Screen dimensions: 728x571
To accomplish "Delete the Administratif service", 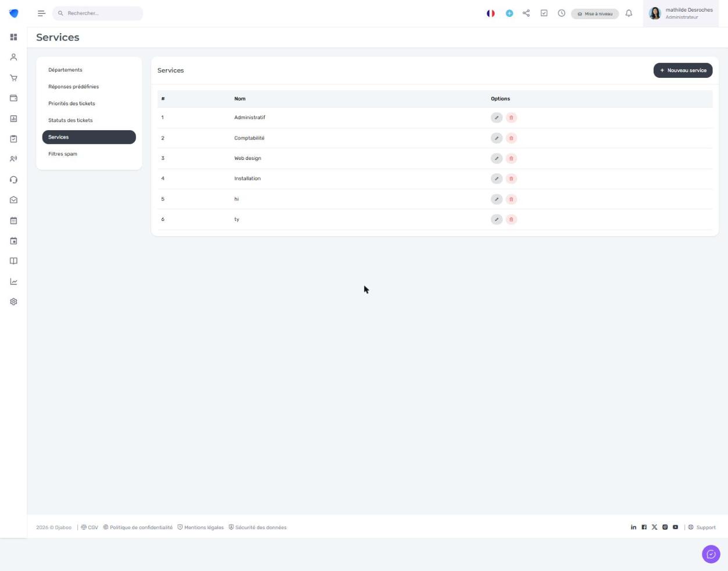I will pos(511,117).
